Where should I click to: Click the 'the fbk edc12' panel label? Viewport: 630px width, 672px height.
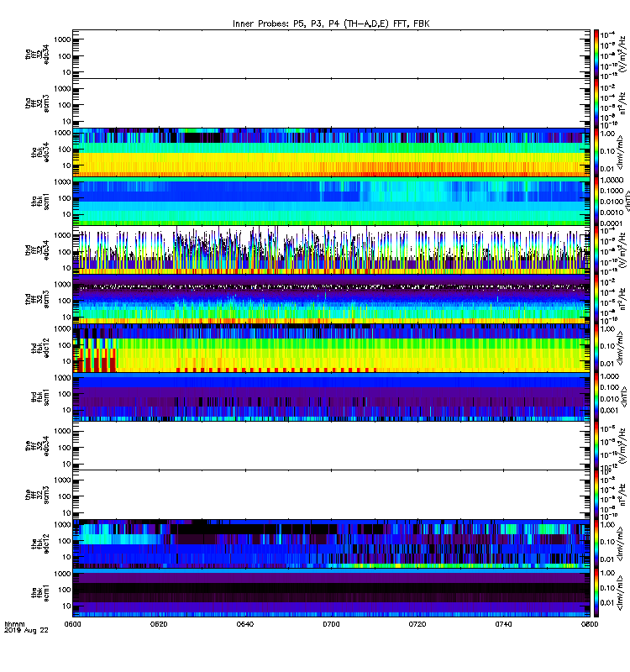(x=40, y=544)
